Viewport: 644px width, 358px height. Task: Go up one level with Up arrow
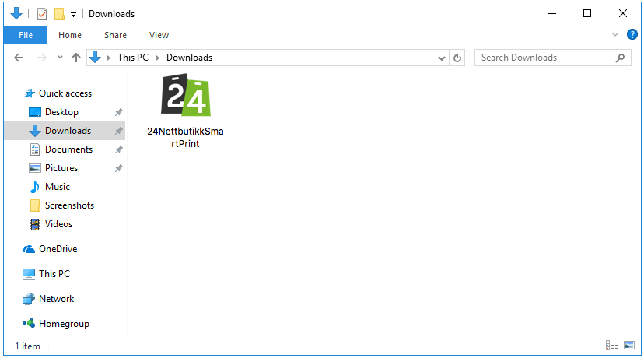[x=76, y=58]
